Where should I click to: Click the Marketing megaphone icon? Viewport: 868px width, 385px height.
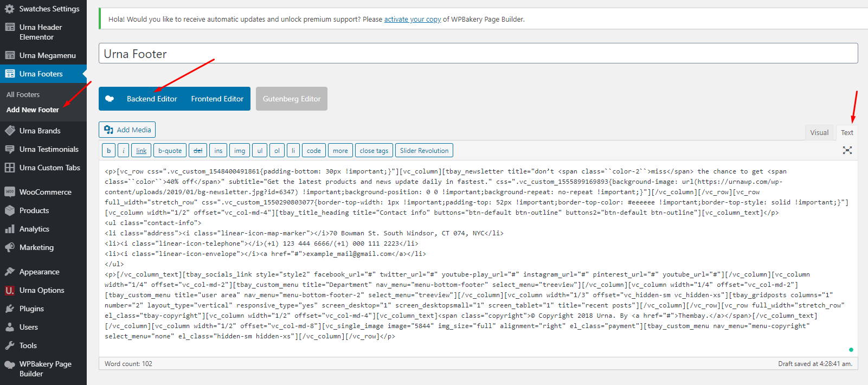coord(10,247)
